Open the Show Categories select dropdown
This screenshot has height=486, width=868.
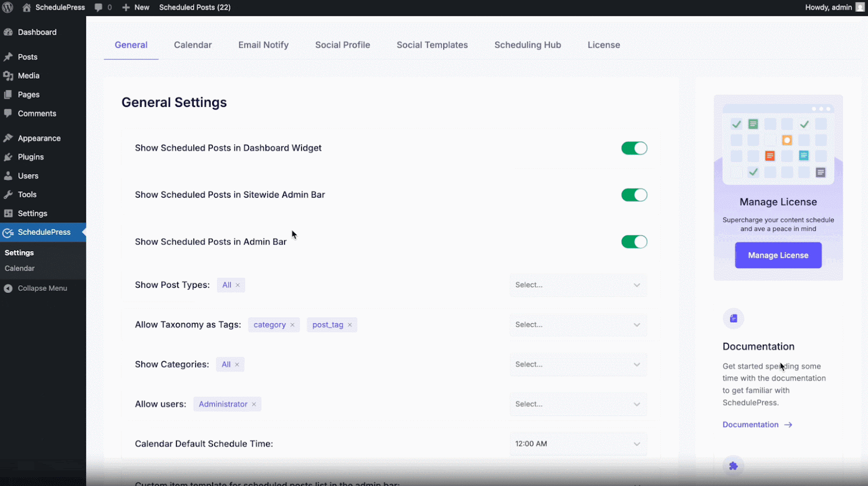578,364
